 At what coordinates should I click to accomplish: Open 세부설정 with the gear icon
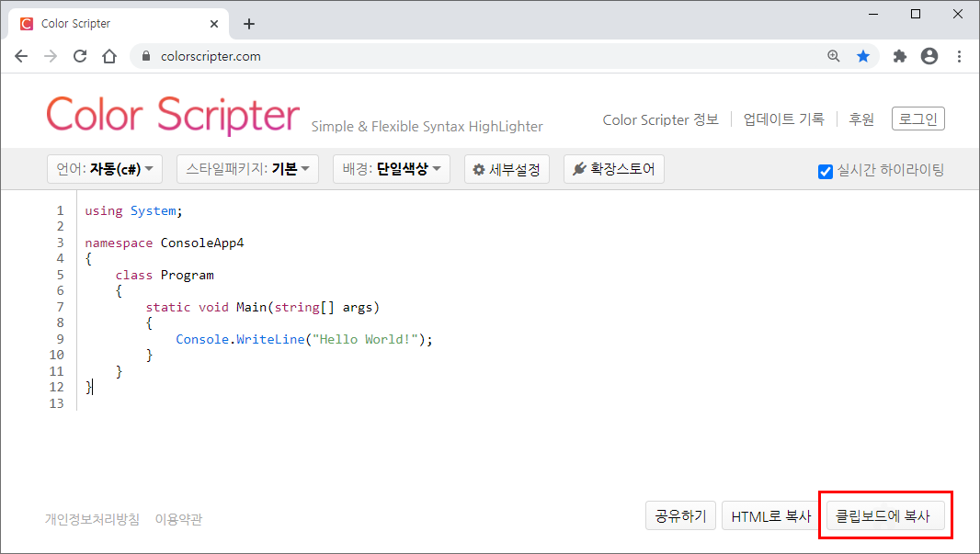coord(507,169)
